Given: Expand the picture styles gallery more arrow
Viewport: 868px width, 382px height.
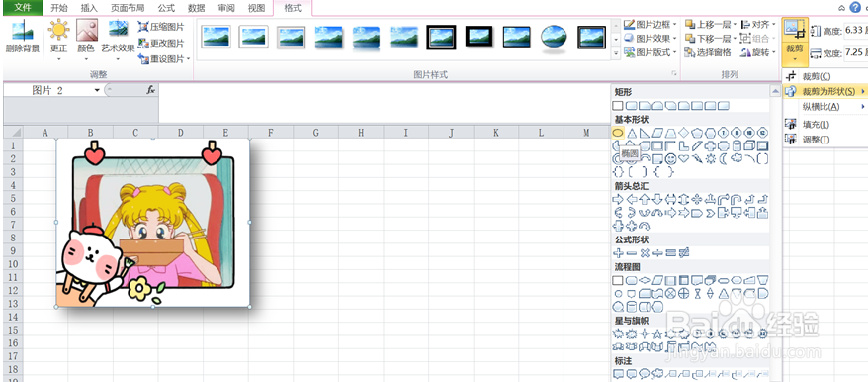Looking at the screenshot, I should [x=616, y=53].
